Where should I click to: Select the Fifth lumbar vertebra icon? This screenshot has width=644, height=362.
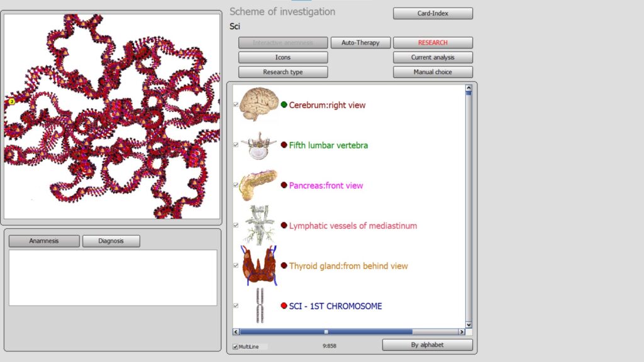click(258, 145)
